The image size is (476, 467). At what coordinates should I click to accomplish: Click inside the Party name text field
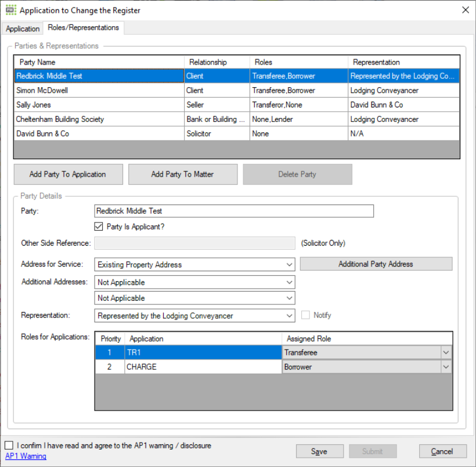tap(232, 210)
